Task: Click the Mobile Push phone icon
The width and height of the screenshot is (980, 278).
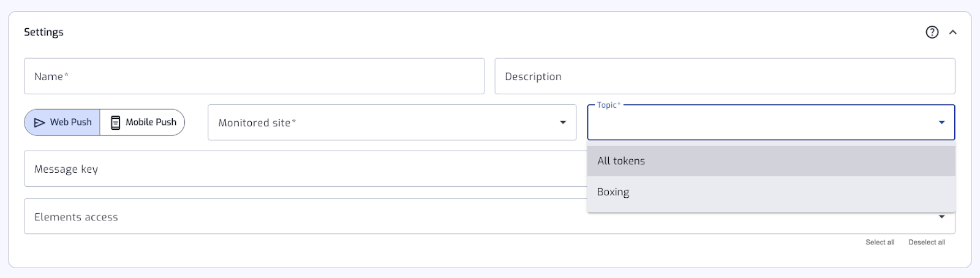Action: click(115, 122)
